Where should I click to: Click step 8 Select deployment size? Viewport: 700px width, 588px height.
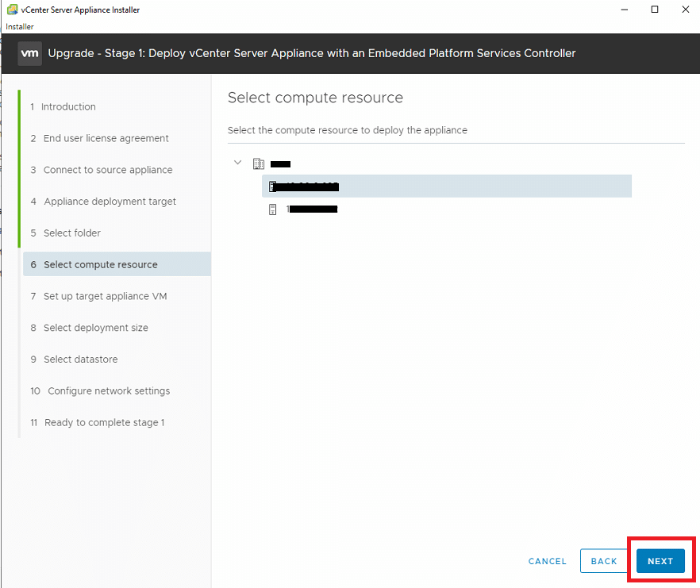[89, 328]
